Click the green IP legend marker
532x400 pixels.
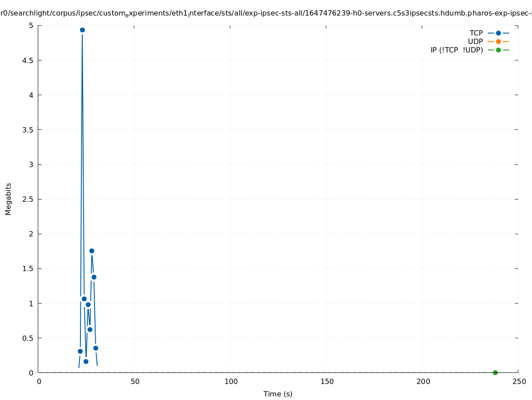click(x=498, y=50)
